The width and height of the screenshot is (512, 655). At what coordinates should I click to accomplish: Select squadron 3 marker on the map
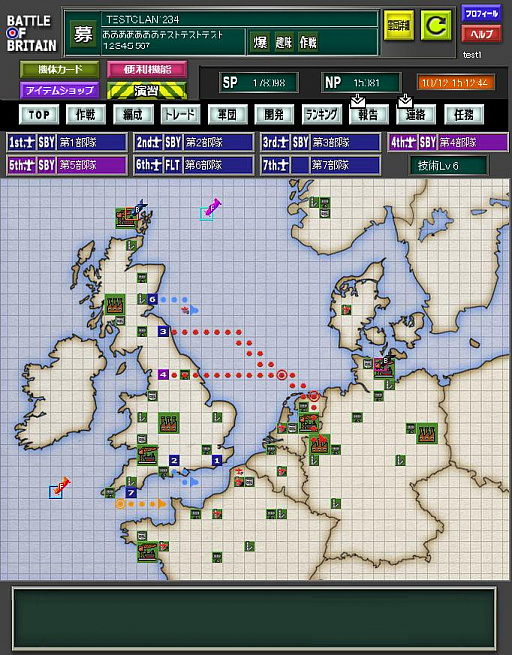pyautogui.click(x=163, y=332)
